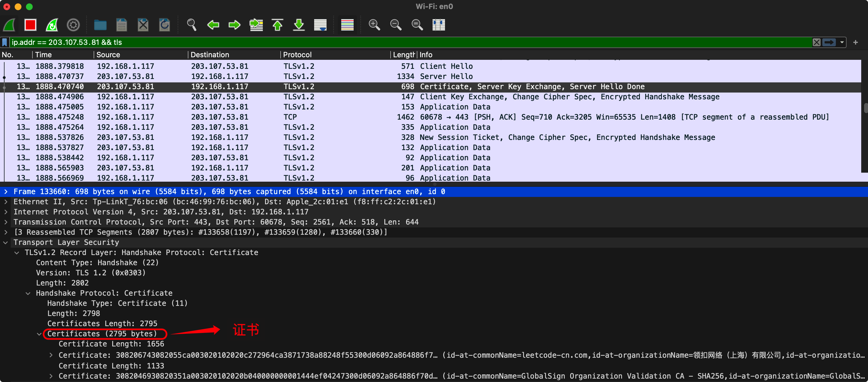Expand the Frame 133660 details

[6, 192]
